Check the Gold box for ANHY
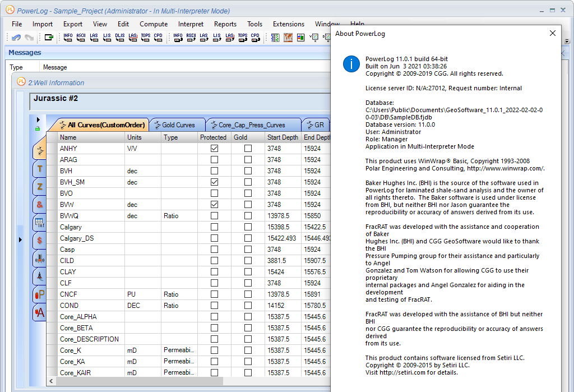The width and height of the screenshot is (574, 392). (248, 149)
